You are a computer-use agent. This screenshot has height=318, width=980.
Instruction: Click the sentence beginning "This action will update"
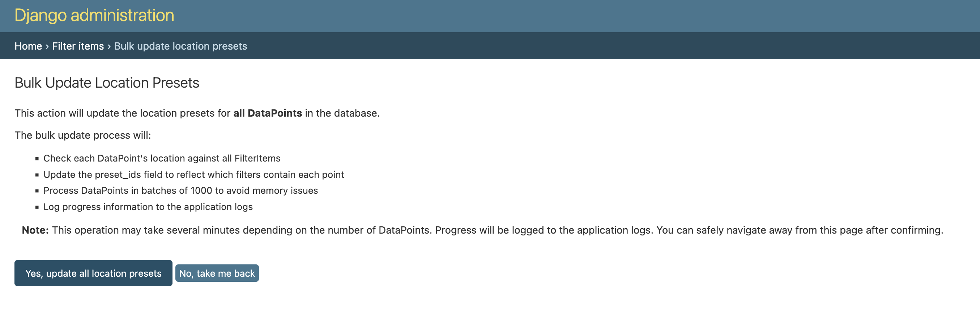pos(122,113)
